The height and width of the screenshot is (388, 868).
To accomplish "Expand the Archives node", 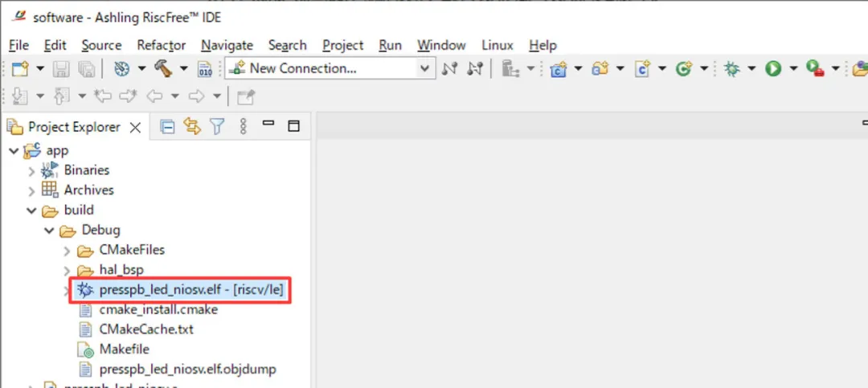I will coord(31,191).
